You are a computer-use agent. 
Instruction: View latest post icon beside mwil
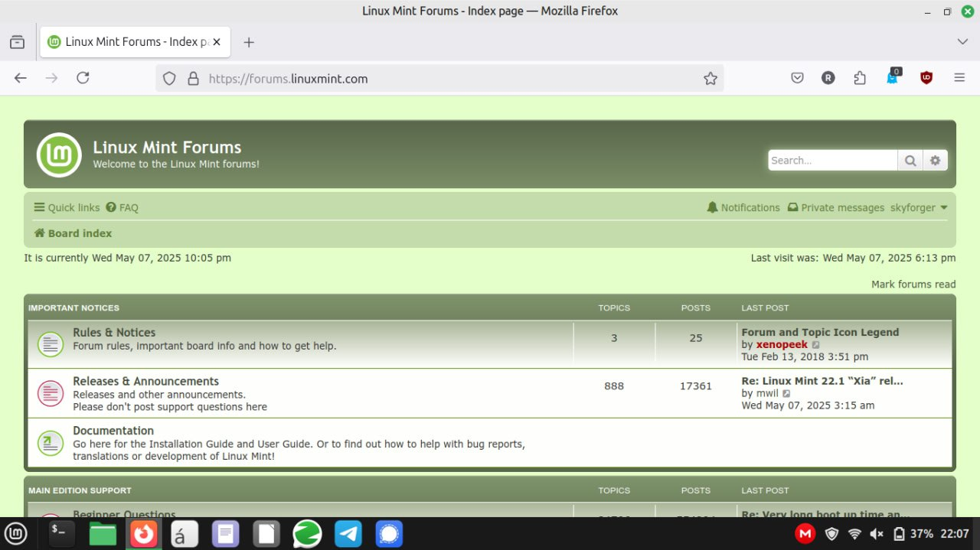787,394
